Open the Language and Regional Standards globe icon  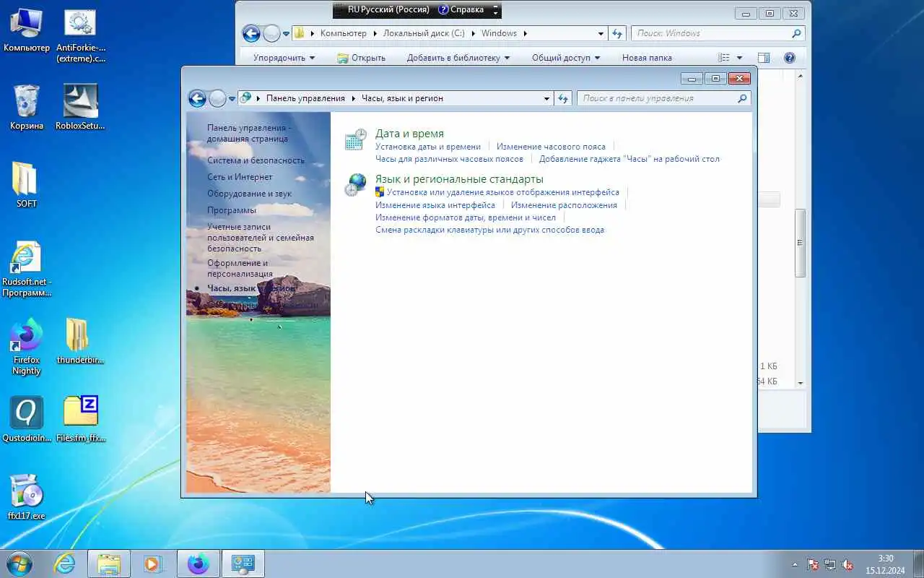point(355,185)
